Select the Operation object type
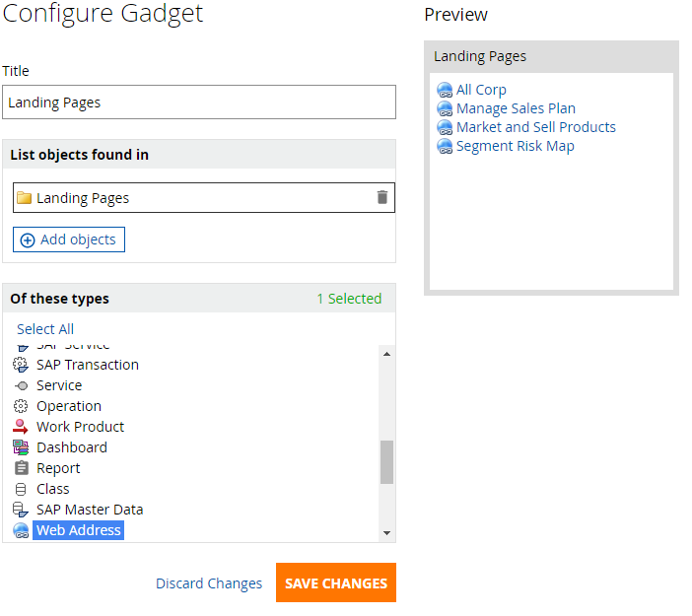Viewport: 692px width, 616px height. coord(68,406)
